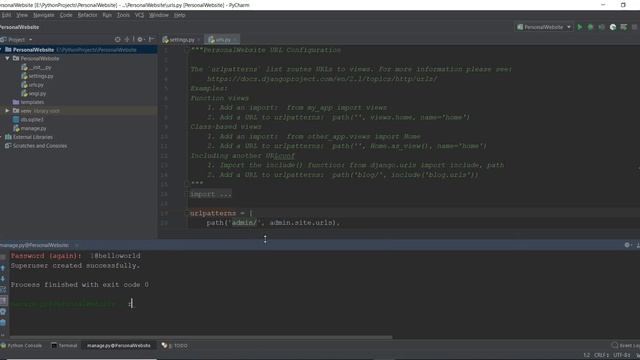Open the TODO tool window
Viewport: 640px width, 360px height.
(175, 346)
